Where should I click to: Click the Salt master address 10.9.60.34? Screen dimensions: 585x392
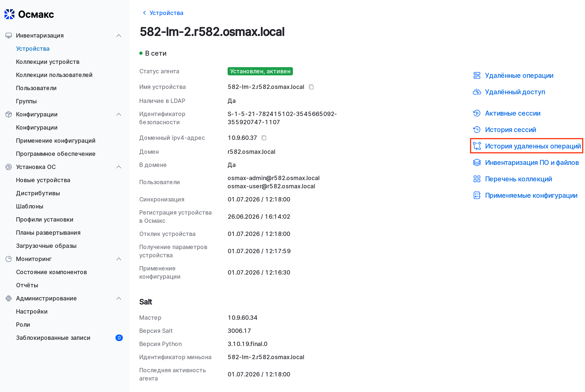242,317
